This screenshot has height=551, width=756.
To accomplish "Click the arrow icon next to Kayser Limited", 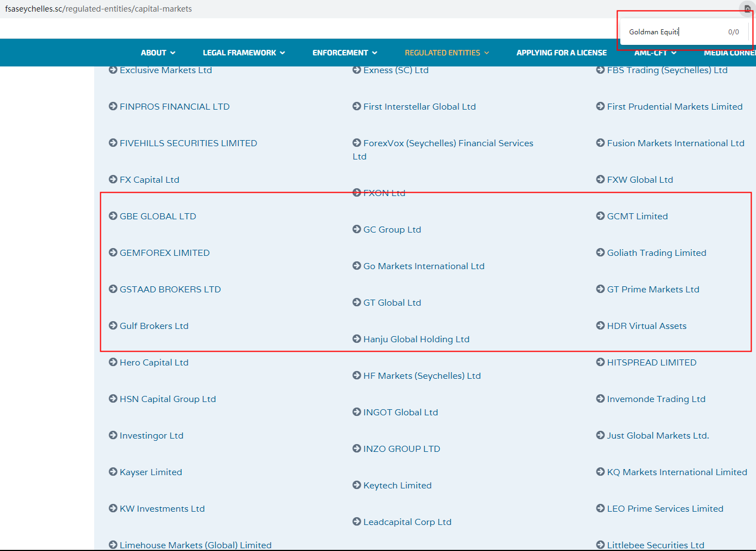I will click(113, 472).
